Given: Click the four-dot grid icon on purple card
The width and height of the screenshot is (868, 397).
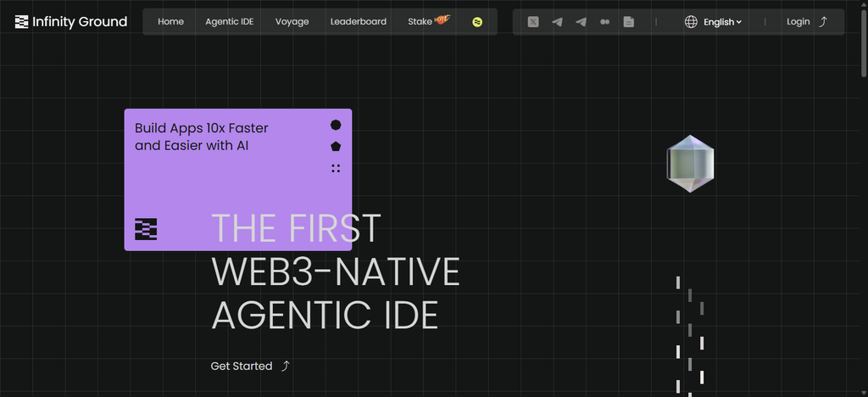Looking at the screenshot, I should point(336,168).
